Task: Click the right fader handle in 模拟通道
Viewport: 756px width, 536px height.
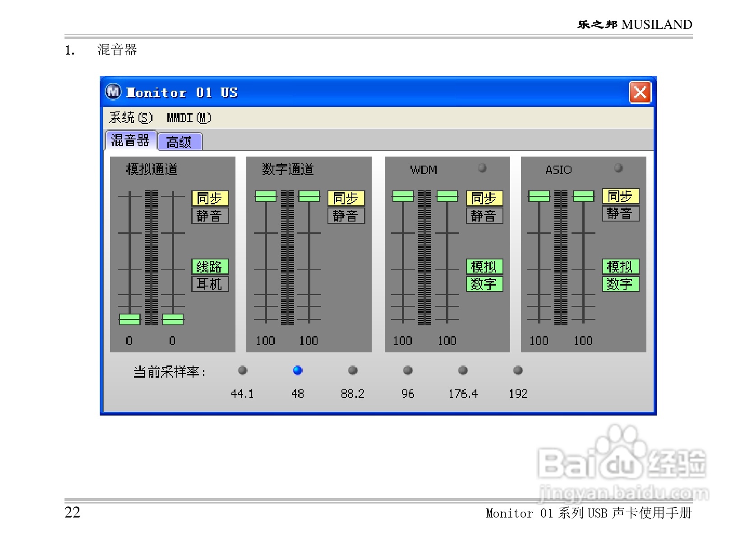Action: point(173,319)
